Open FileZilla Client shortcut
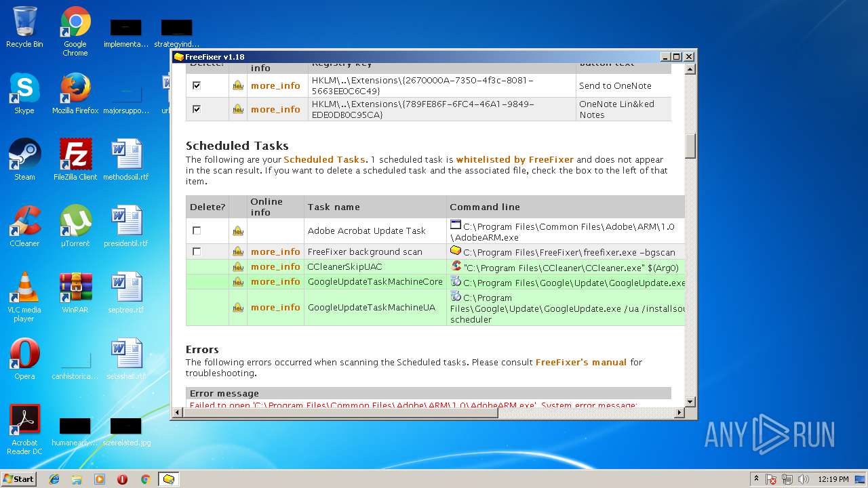The width and height of the screenshot is (868, 488). point(75,160)
